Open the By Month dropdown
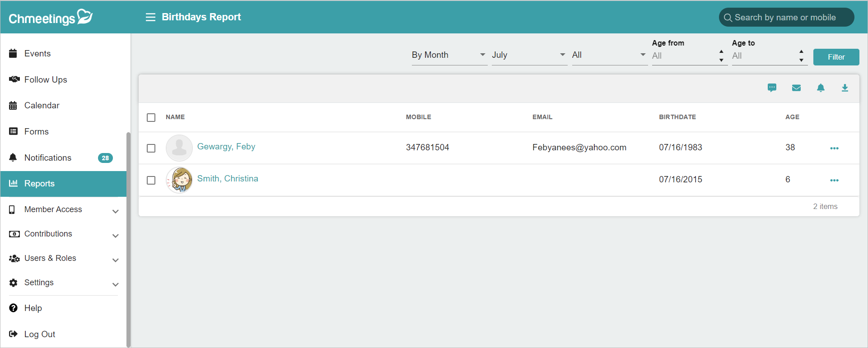Image resolution: width=868 pixels, height=348 pixels. point(449,55)
